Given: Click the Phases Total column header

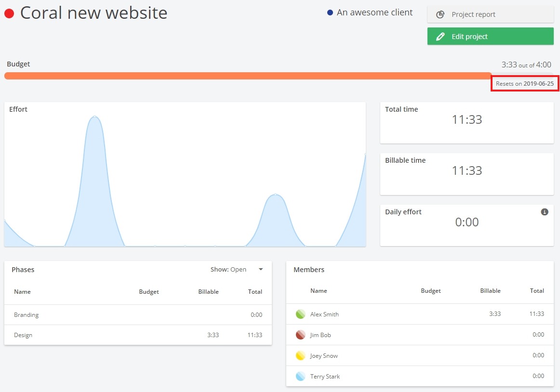Looking at the screenshot, I should [x=255, y=292].
